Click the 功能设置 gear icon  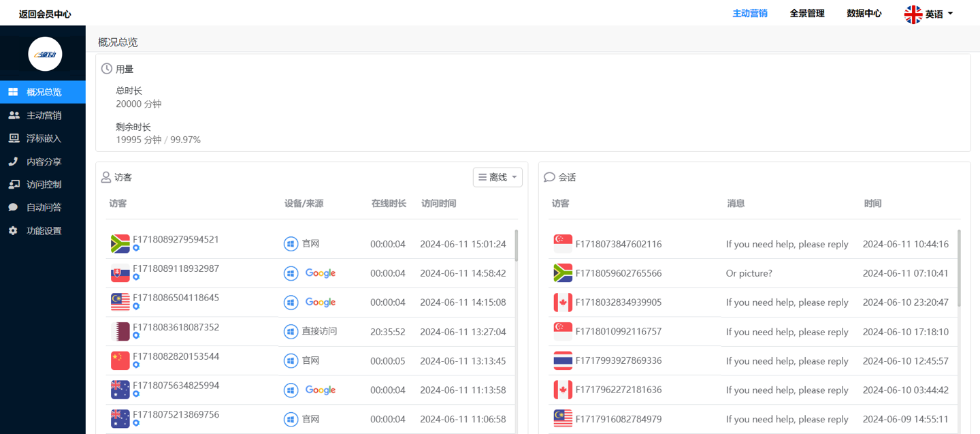13,231
